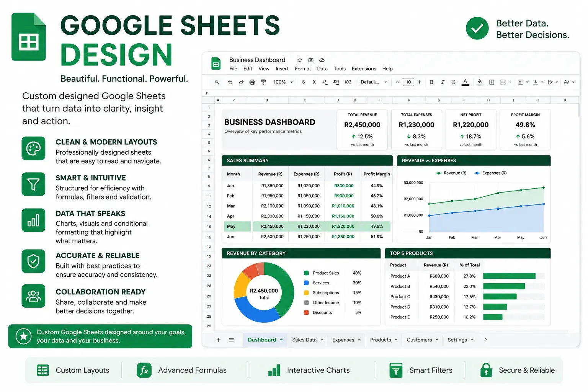Open the File menu
This screenshot has height=392, width=588.
(x=233, y=69)
